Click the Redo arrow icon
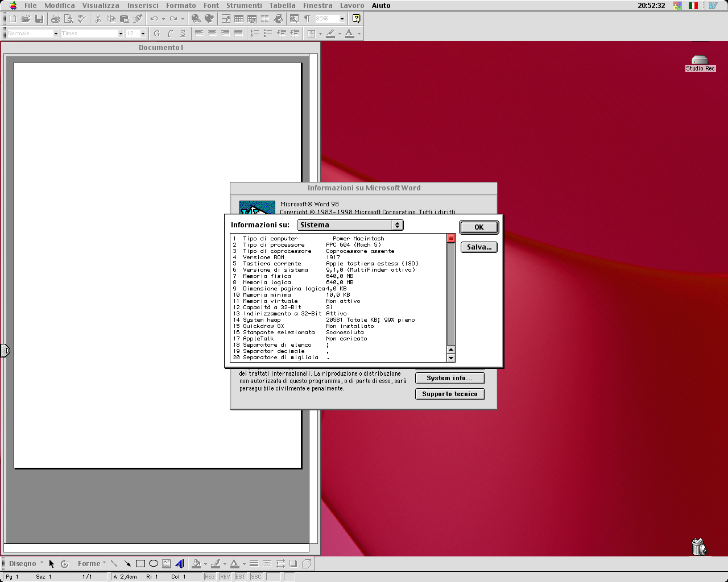 click(173, 19)
